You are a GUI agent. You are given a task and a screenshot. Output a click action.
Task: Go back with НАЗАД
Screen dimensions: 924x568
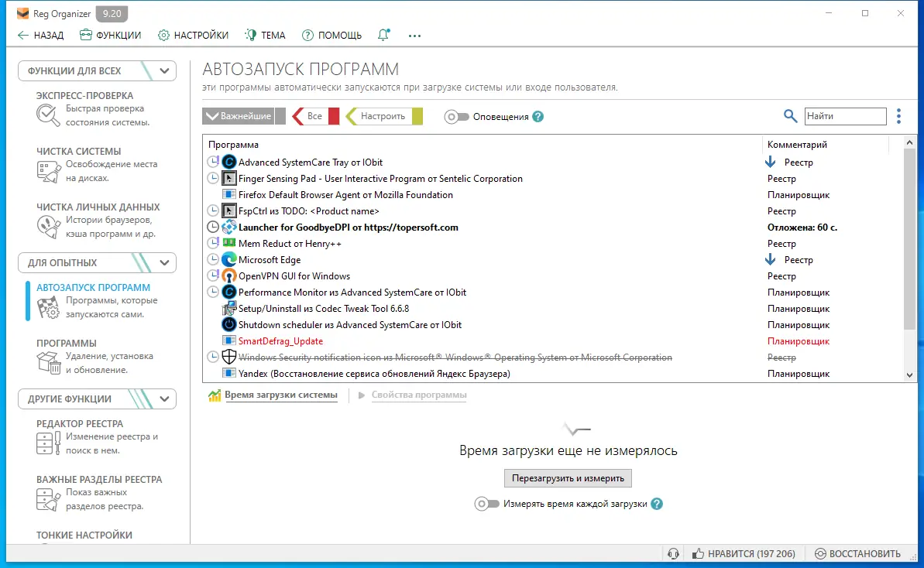(x=40, y=36)
